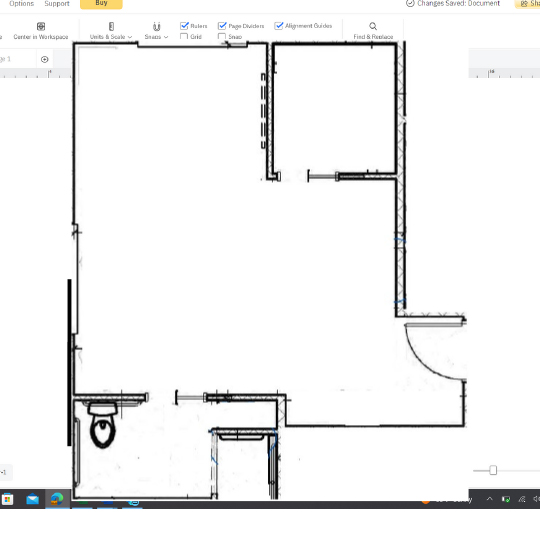Screen dimensions: 540x540
Task: Click the network icon in system tray
Action: (522, 499)
